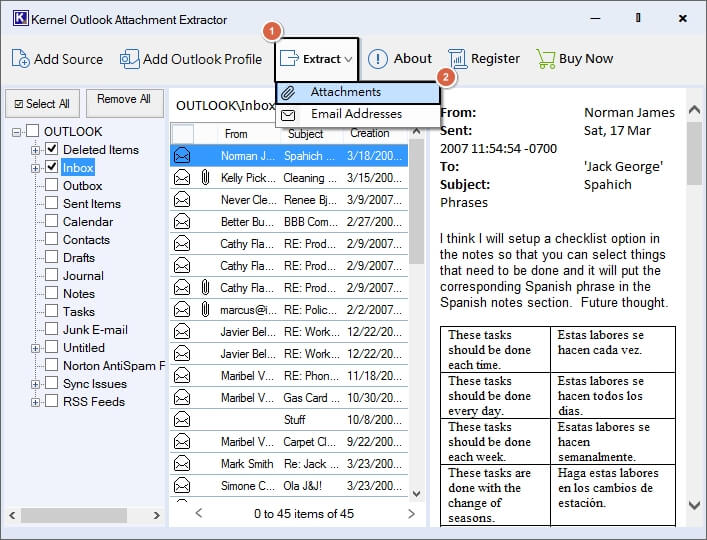
Task: Choose Attachments from Extract menu
Action: click(x=358, y=93)
